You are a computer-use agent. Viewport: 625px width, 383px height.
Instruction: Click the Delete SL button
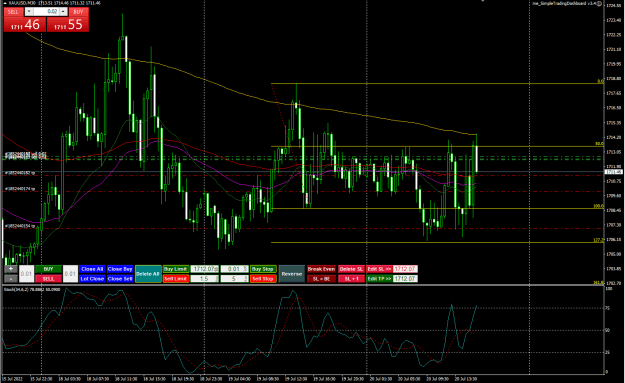click(x=351, y=269)
